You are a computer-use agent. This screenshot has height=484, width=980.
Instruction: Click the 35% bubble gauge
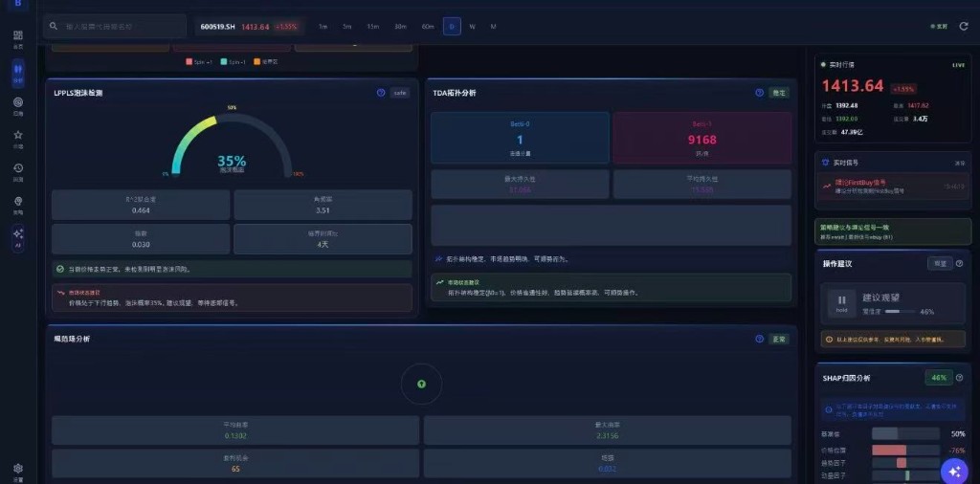pyautogui.click(x=232, y=144)
